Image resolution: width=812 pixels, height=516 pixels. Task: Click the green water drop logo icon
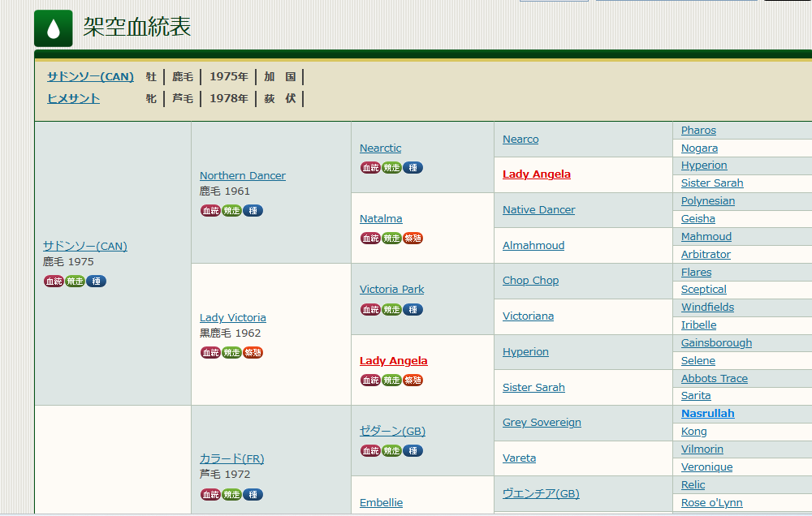click(x=54, y=29)
